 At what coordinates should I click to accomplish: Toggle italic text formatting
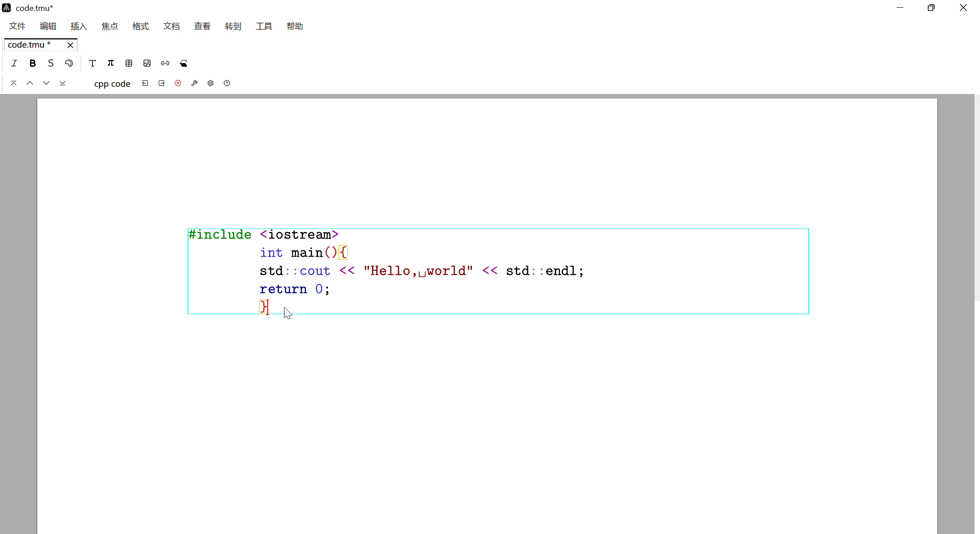(14, 63)
